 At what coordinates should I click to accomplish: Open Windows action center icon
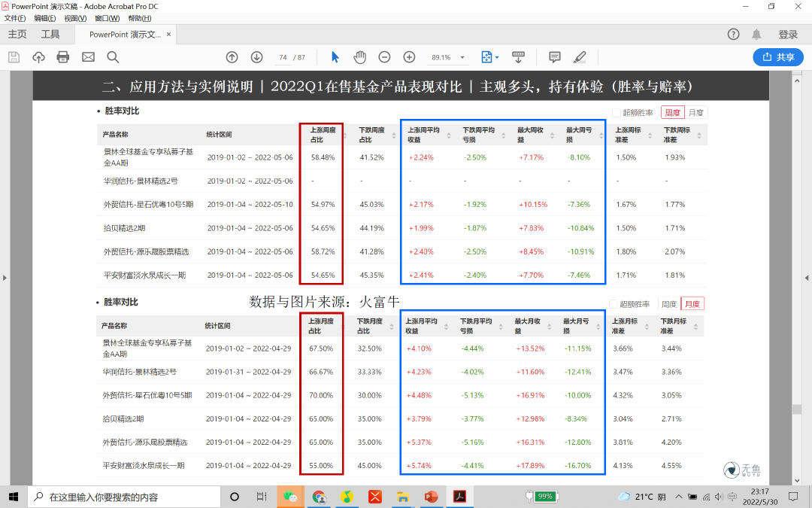[x=793, y=497]
